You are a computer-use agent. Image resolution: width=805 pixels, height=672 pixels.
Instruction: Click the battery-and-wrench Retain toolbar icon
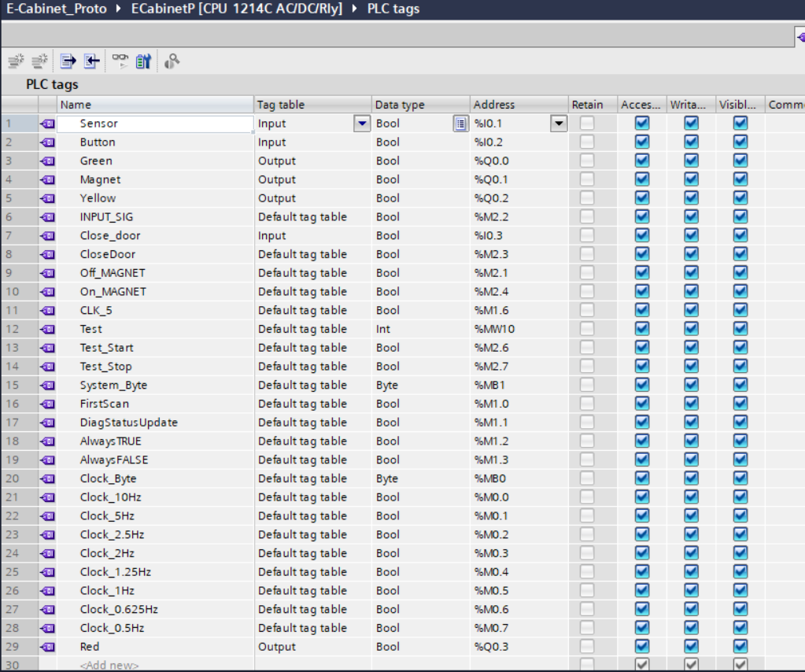tap(143, 61)
